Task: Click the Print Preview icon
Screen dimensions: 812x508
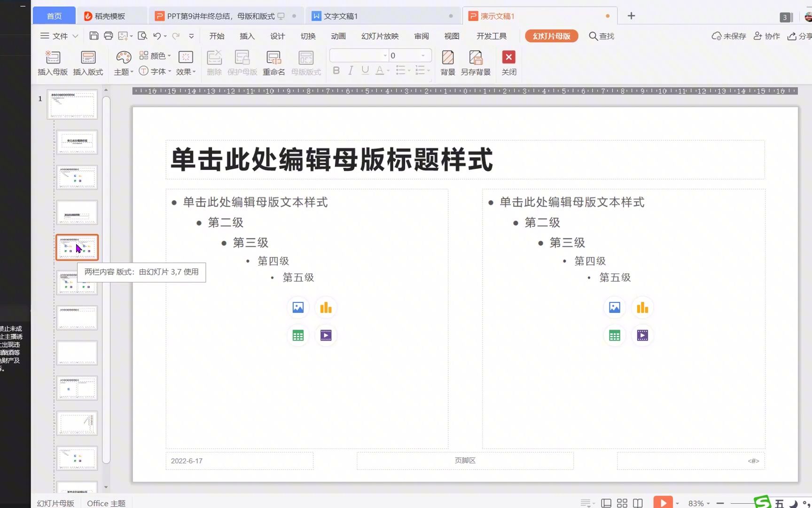Action: pyautogui.click(x=142, y=36)
